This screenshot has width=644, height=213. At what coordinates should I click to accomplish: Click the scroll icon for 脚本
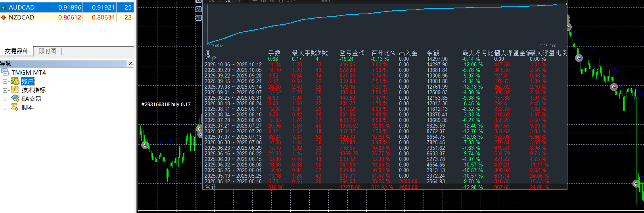(15, 107)
